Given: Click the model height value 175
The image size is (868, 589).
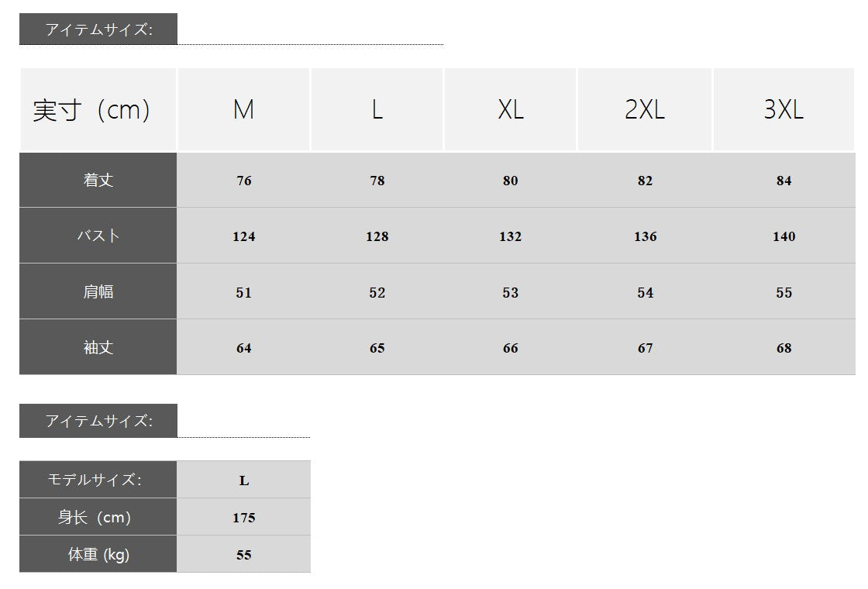Looking at the screenshot, I should (x=243, y=518).
